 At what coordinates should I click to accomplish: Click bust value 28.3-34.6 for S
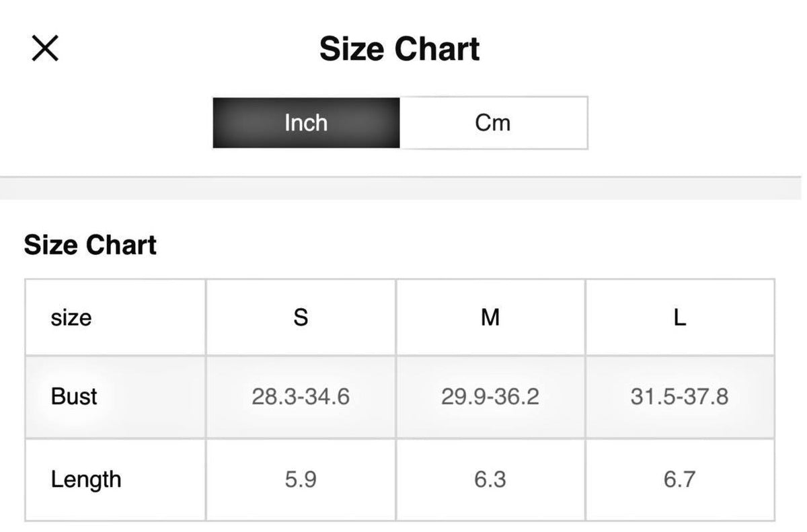click(x=301, y=396)
